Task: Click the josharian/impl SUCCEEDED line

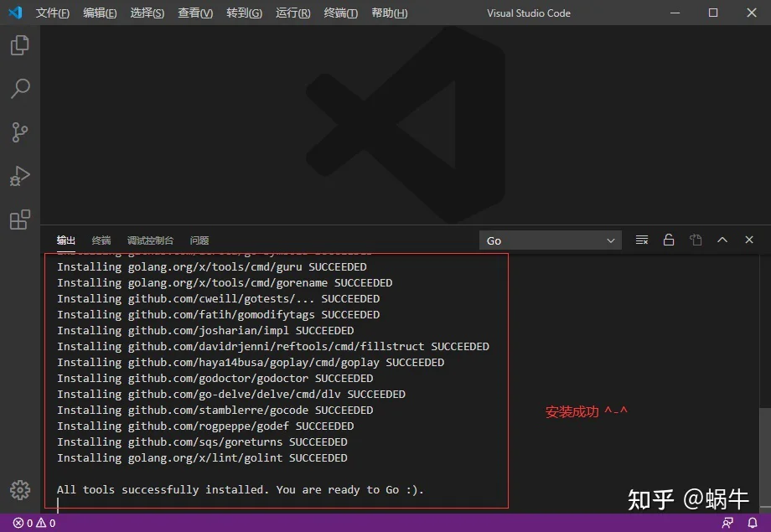Action: (x=205, y=330)
